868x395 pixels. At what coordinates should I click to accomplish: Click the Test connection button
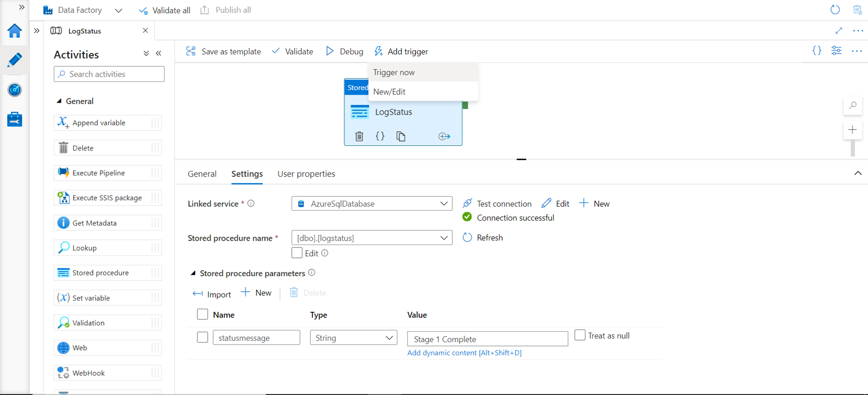[497, 204]
